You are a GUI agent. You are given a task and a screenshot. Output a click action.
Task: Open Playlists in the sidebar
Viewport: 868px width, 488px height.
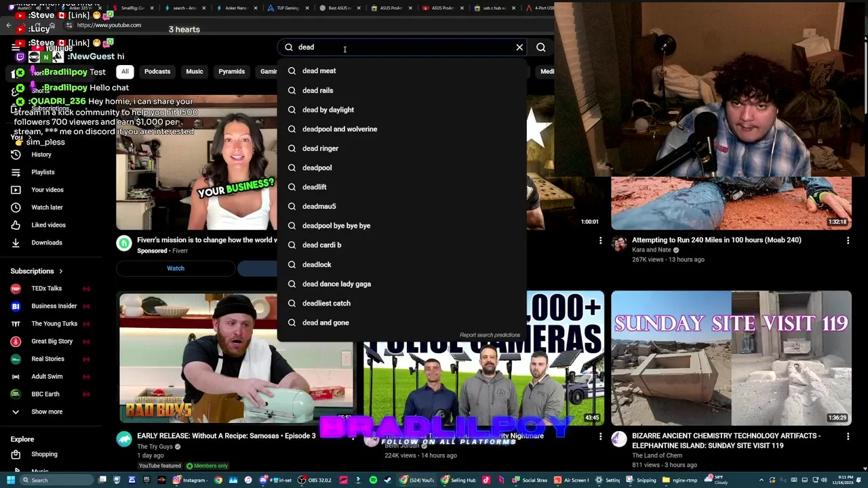click(x=43, y=172)
